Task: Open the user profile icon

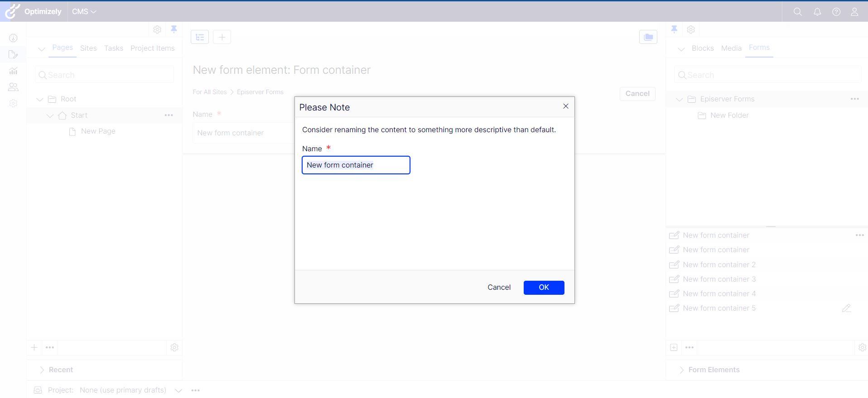Action: 854,12
